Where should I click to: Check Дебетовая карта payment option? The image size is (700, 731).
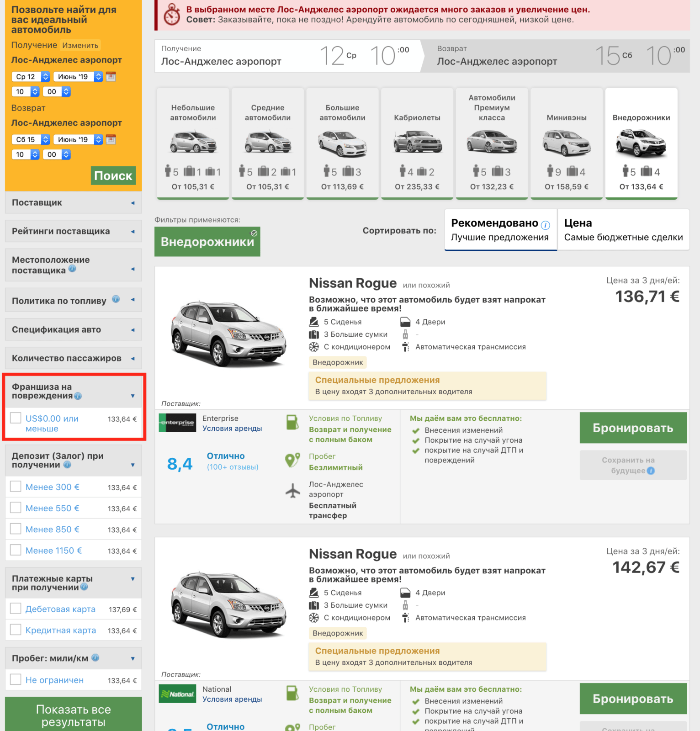pos(16,608)
